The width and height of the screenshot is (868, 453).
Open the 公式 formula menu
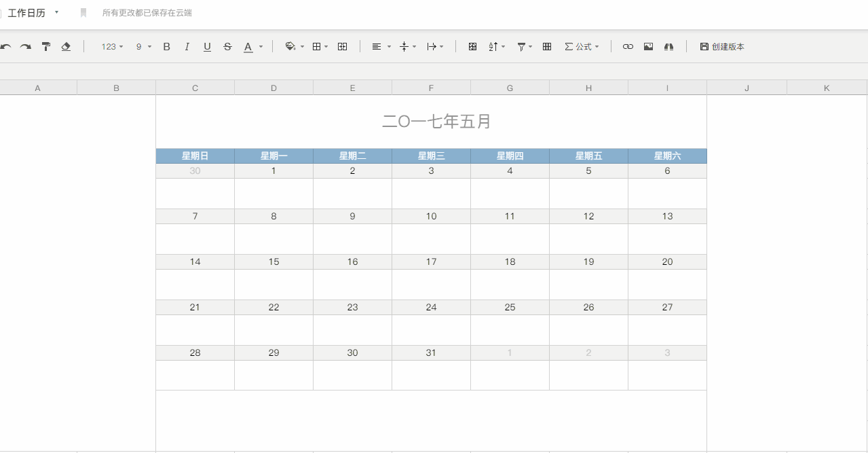click(x=582, y=47)
